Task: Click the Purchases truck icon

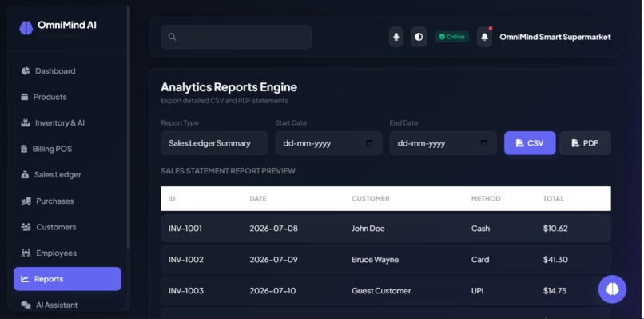Action: (26, 201)
